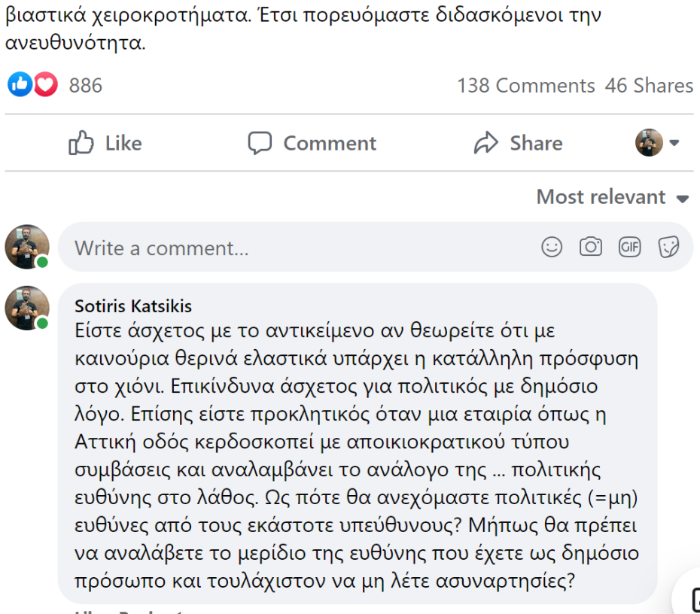Open the profile switcher avatar dropdown
This screenshot has height=614, width=700.
click(657, 142)
